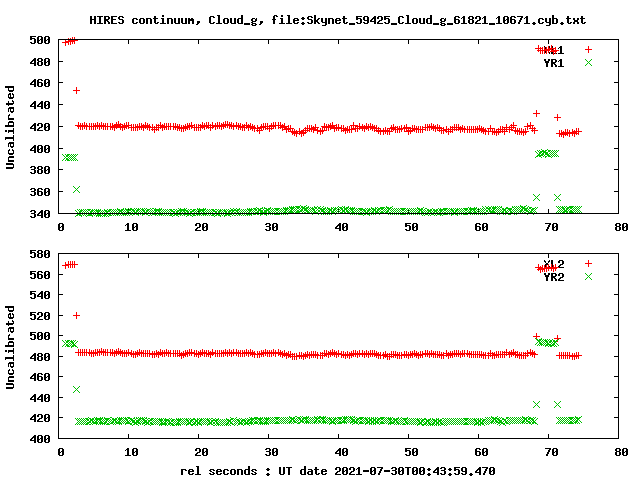Click the x-axis 30 label under XL1/YR1 chart
Image resolution: width=640 pixels, height=480 pixels.
pyautogui.click(x=271, y=227)
